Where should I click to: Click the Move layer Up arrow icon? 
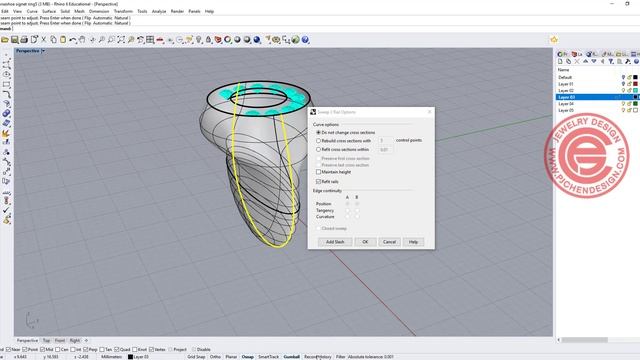(x=586, y=61)
